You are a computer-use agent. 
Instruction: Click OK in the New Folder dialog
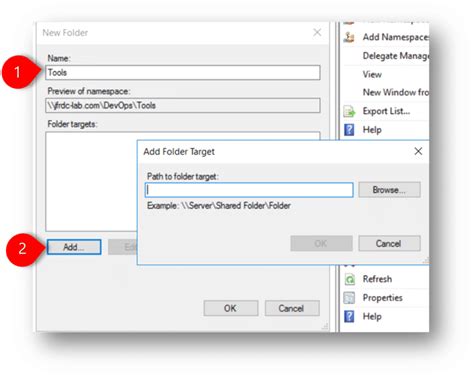[x=231, y=308]
